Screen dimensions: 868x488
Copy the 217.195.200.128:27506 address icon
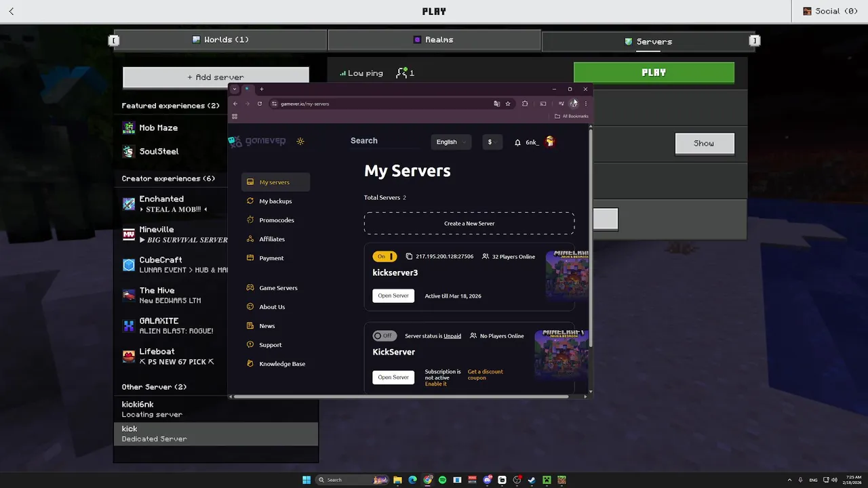(409, 256)
